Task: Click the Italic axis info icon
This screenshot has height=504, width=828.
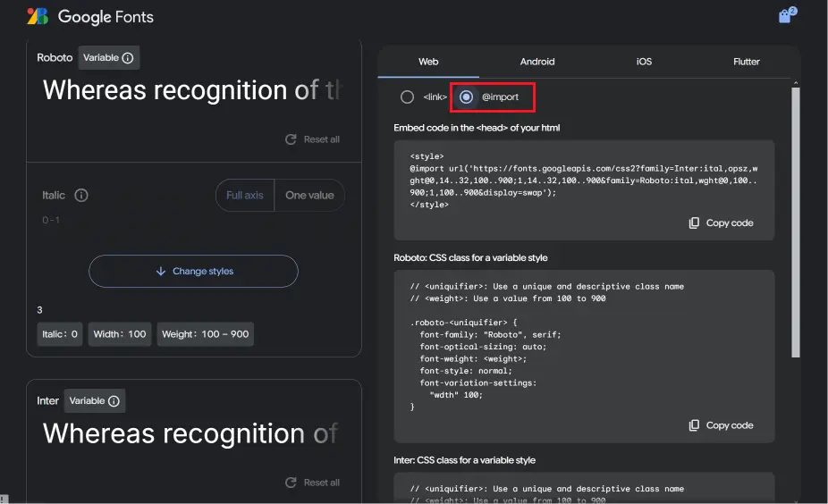Action: [81, 196]
